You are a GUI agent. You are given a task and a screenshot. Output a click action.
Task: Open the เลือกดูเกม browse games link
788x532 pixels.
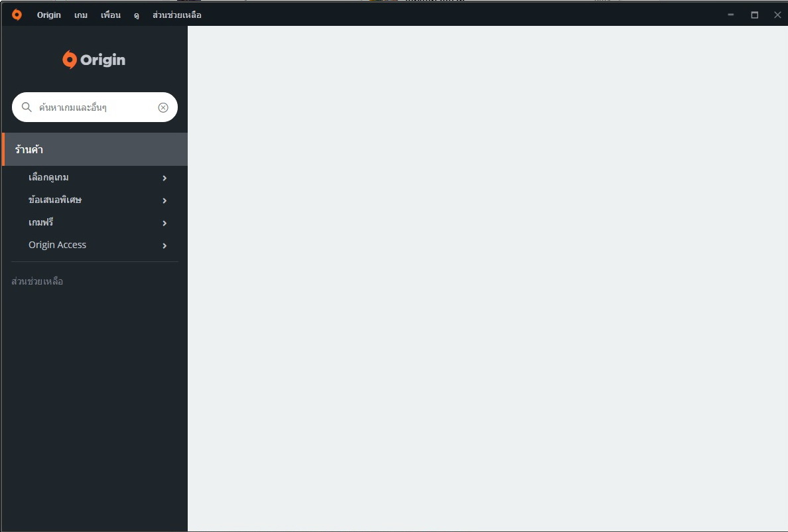point(48,177)
